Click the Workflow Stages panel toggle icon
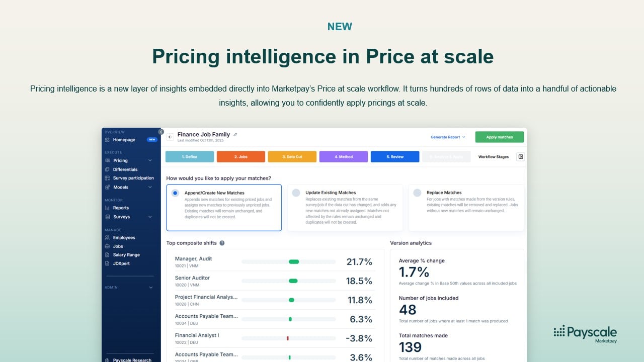Viewport: 644px width, 362px height. point(521,157)
